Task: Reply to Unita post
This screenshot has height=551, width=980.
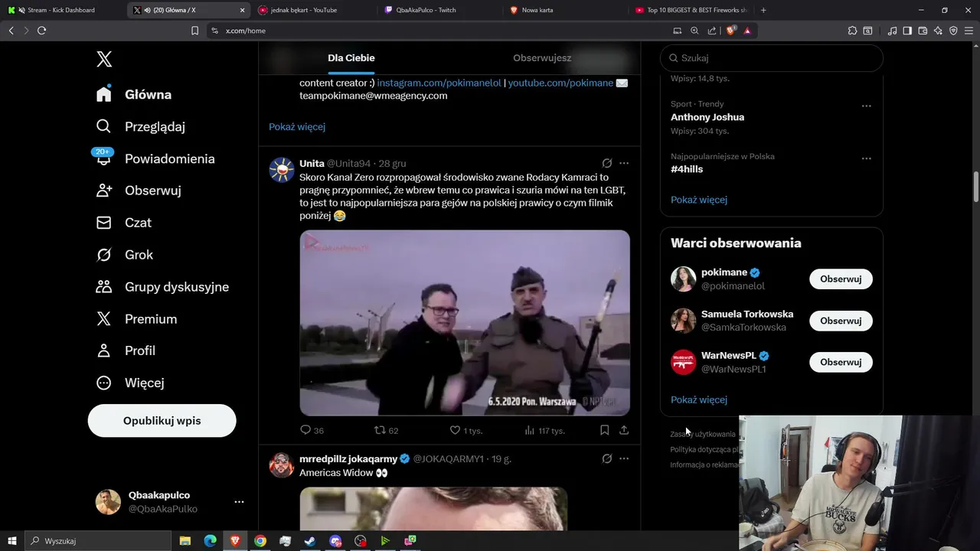Action: (x=312, y=430)
